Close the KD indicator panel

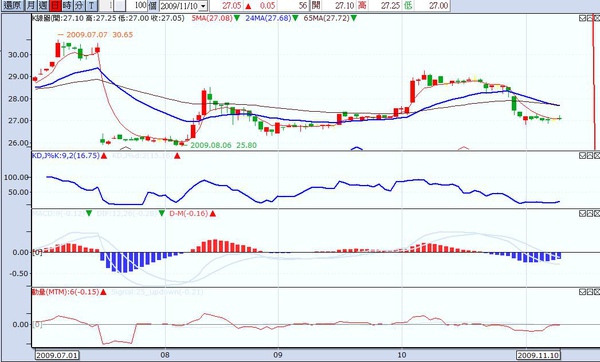click(x=597, y=155)
